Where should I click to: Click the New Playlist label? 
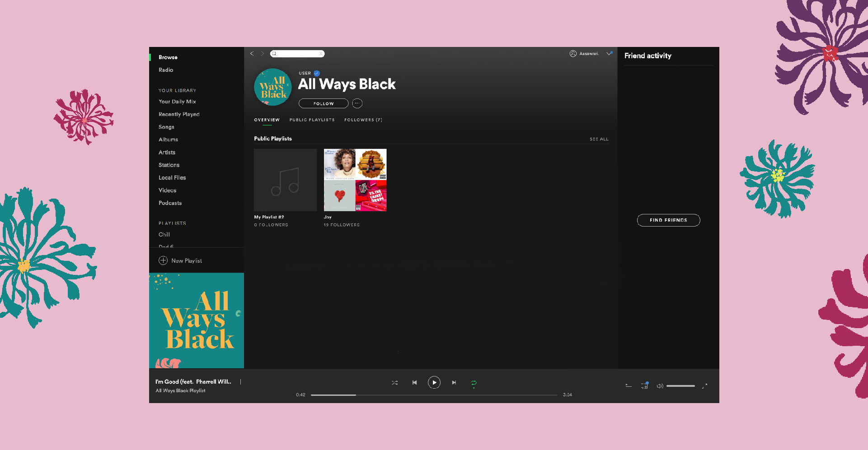(187, 261)
